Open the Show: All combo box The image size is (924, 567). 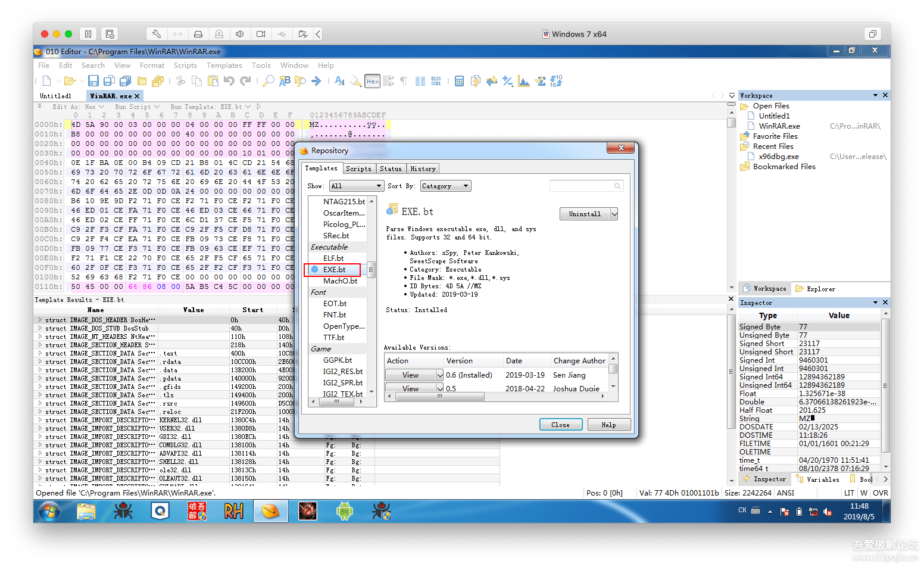click(356, 186)
